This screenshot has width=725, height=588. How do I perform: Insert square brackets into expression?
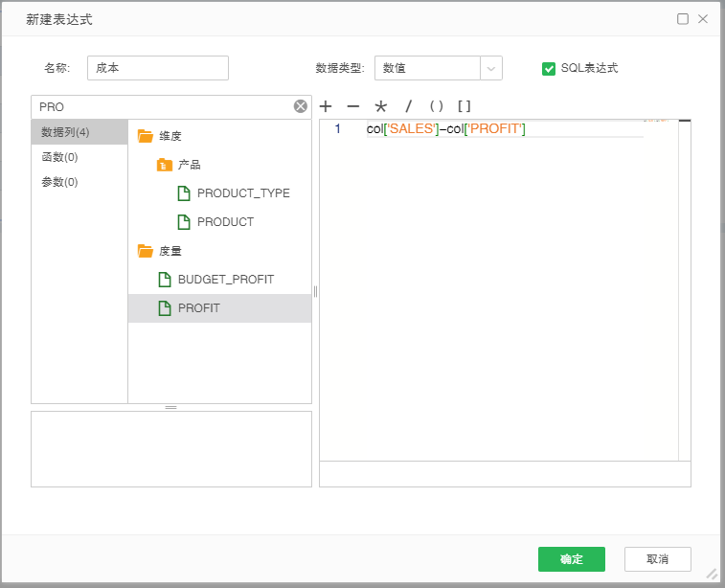[x=464, y=106]
